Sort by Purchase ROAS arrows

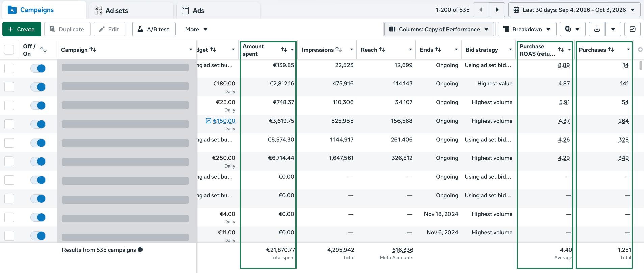pos(561,50)
